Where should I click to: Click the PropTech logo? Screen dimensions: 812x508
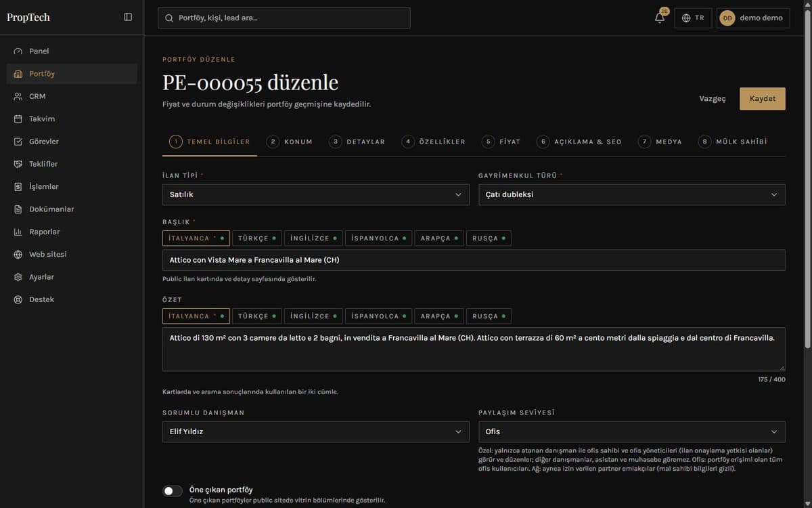click(x=28, y=18)
